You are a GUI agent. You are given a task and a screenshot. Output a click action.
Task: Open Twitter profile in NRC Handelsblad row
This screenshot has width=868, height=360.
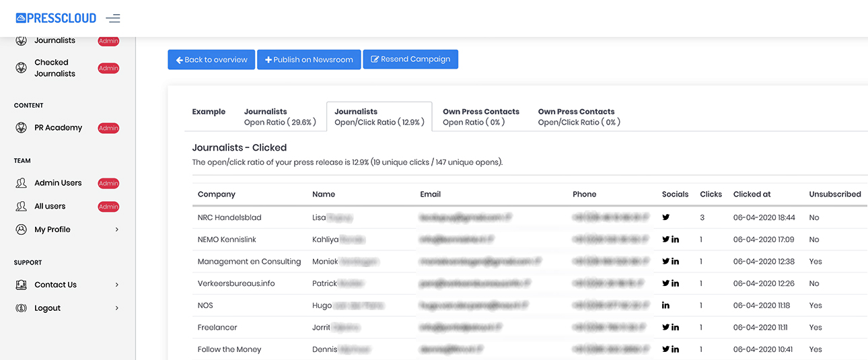[x=666, y=217]
